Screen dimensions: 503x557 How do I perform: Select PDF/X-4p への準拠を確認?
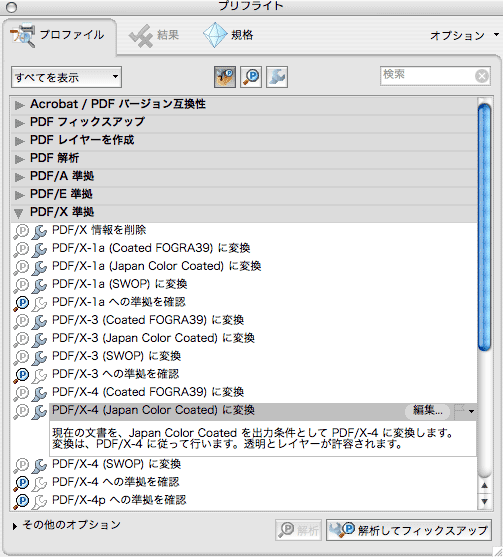119,500
